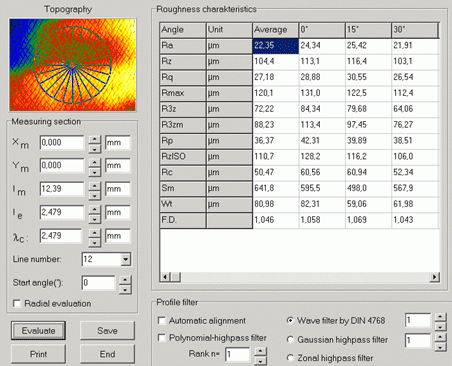Increase the le value with up arrow
Screen dimensions: 452x366
(95, 209)
